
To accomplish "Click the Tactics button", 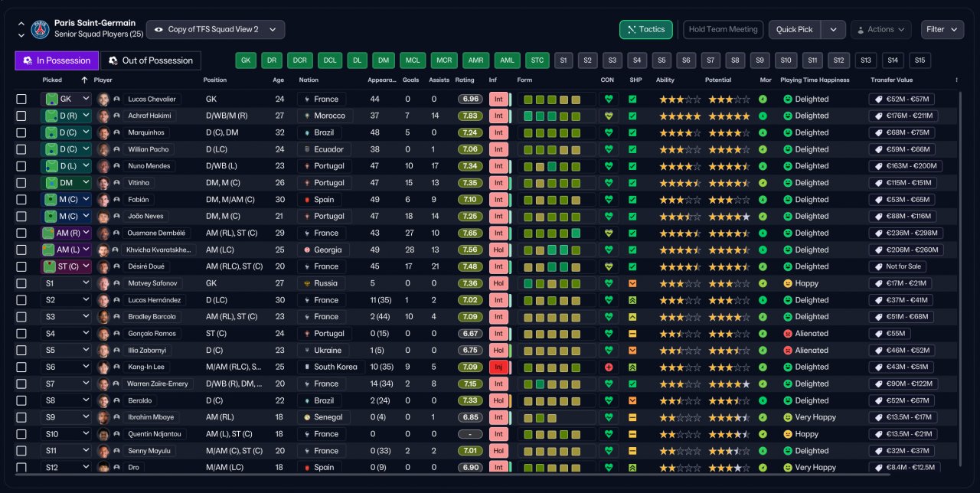I will (646, 30).
